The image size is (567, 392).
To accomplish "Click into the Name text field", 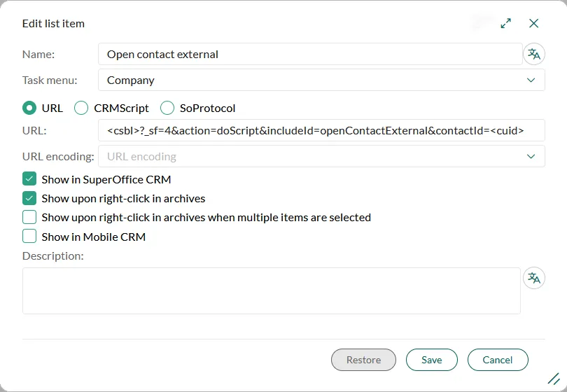I will 309,54.
